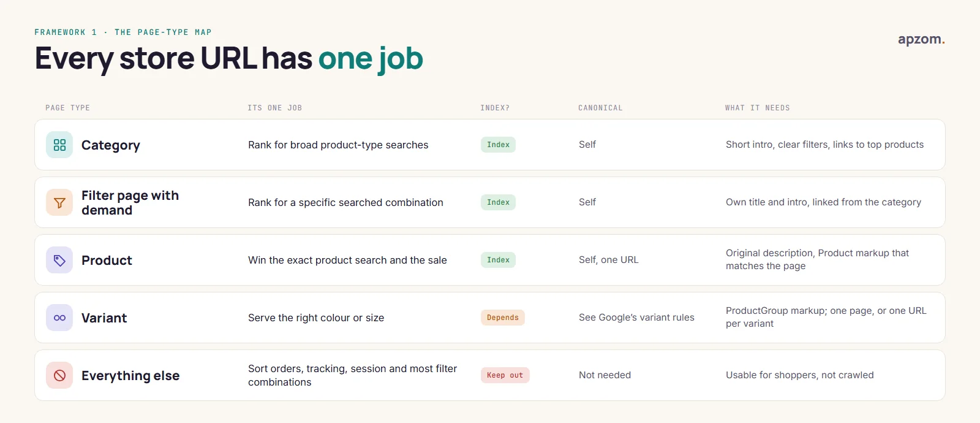Click 'Rank for broad product-type searches'
The width and height of the screenshot is (980, 423).
click(x=338, y=145)
